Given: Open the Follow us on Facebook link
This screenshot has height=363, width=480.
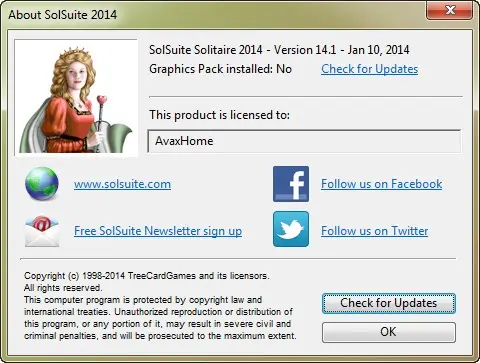Looking at the screenshot, I should (382, 184).
